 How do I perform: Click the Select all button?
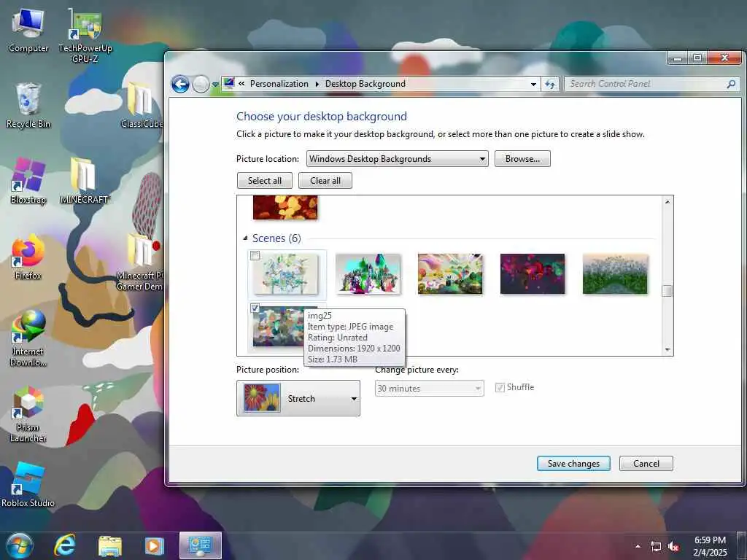[x=264, y=181]
